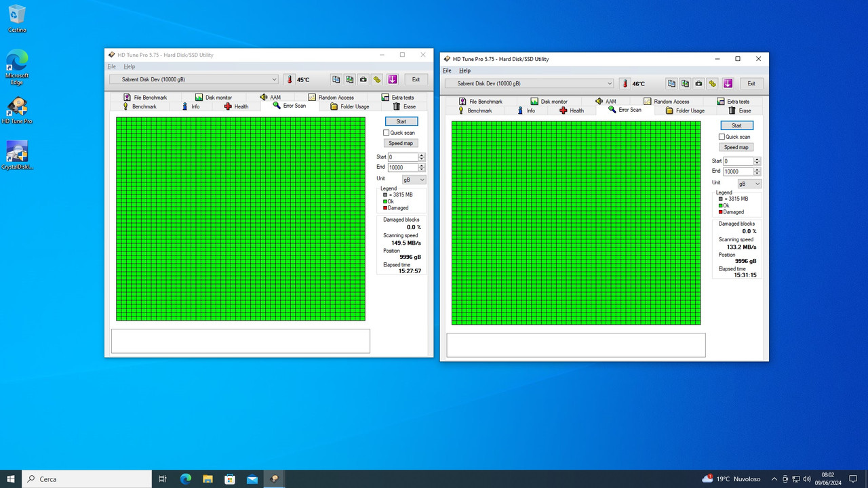The width and height of the screenshot is (868, 488).
Task: Click the temperature thermometer icon showing 45°C
Action: pyautogui.click(x=290, y=79)
